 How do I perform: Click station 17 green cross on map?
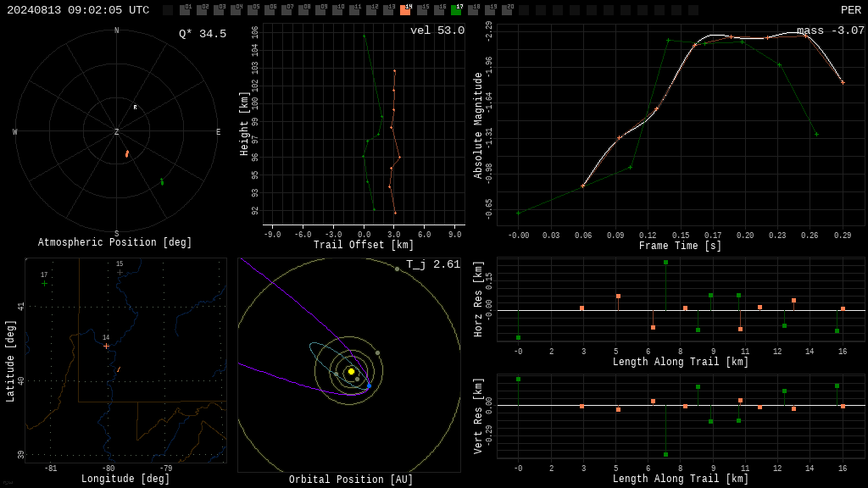tap(44, 284)
